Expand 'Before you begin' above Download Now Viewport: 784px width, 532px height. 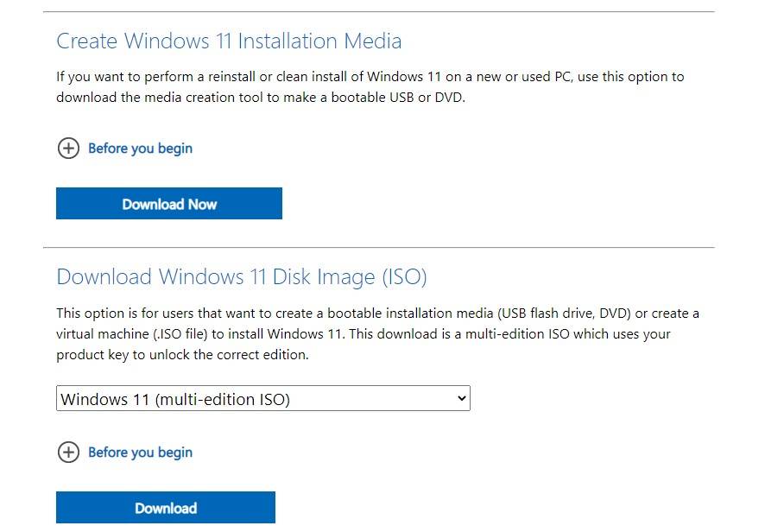coord(140,149)
